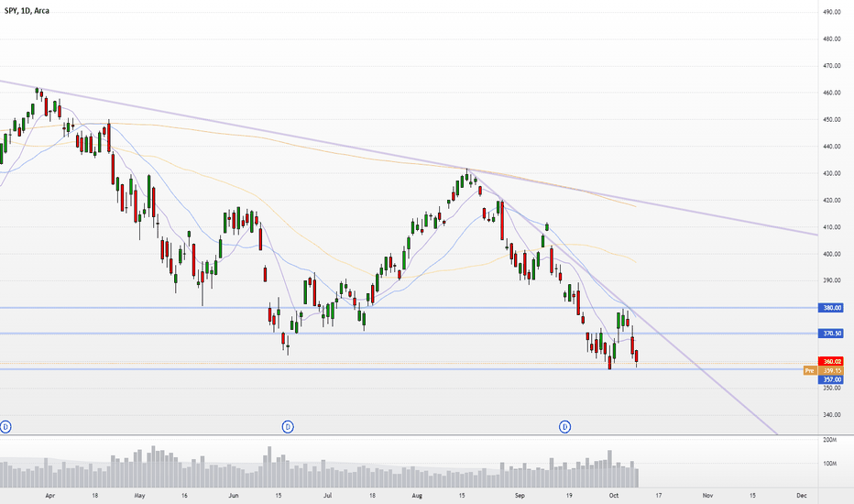Click the 440.00 price axis value

click(x=832, y=147)
